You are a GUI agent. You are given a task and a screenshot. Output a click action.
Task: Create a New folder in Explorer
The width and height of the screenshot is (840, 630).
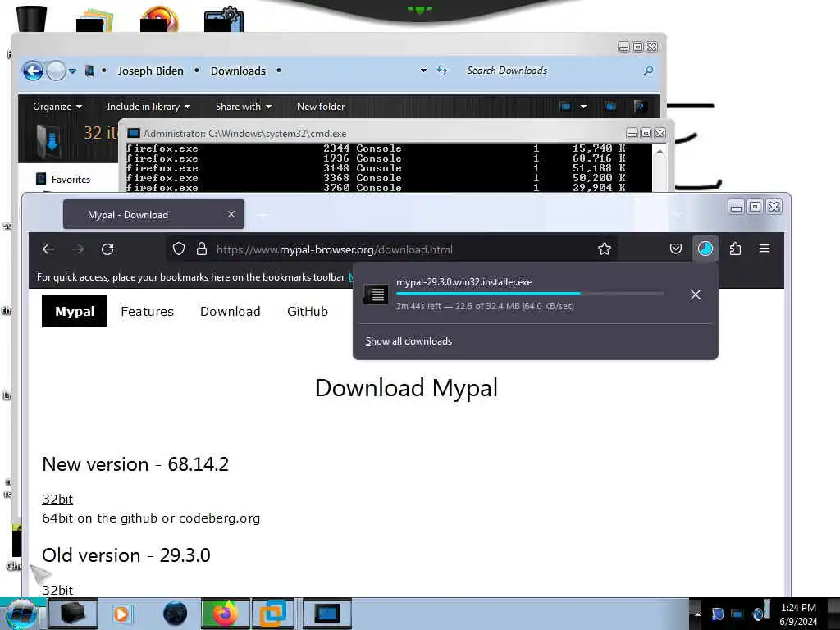[321, 106]
